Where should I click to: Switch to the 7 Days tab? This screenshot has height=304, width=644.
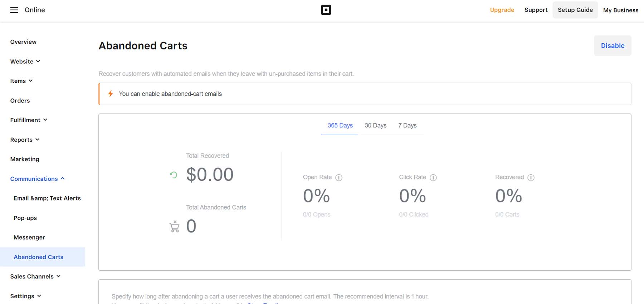pyautogui.click(x=408, y=125)
